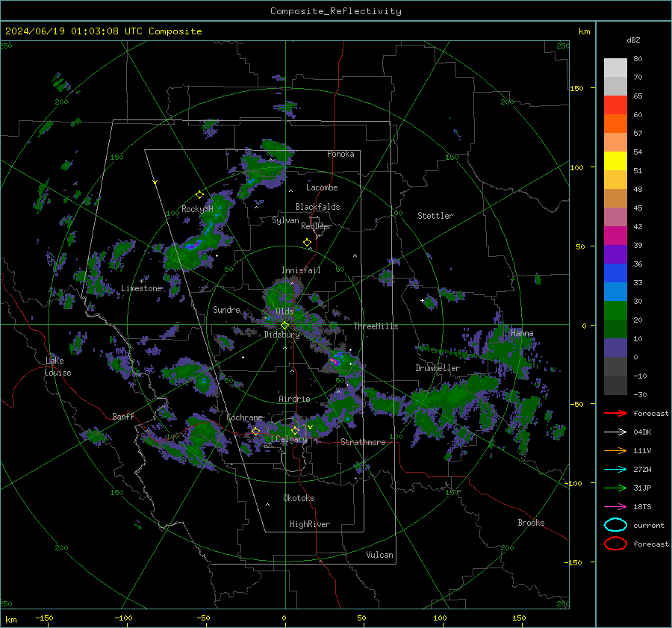Viewport: 672px width, 628px height.
Task: Click the orange 111V arrow icon
Action: (x=615, y=450)
